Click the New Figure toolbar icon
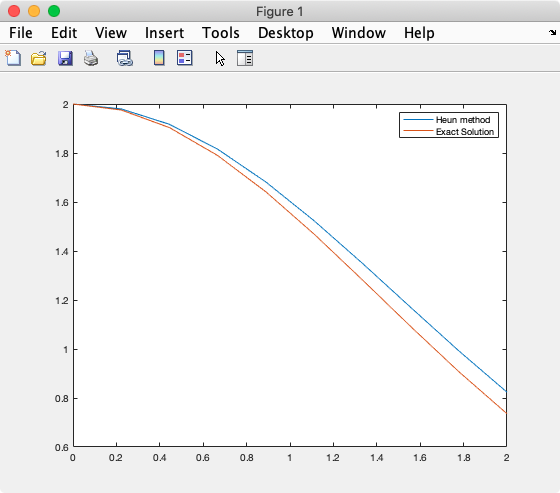The height and width of the screenshot is (493, 560). [13, 58]
